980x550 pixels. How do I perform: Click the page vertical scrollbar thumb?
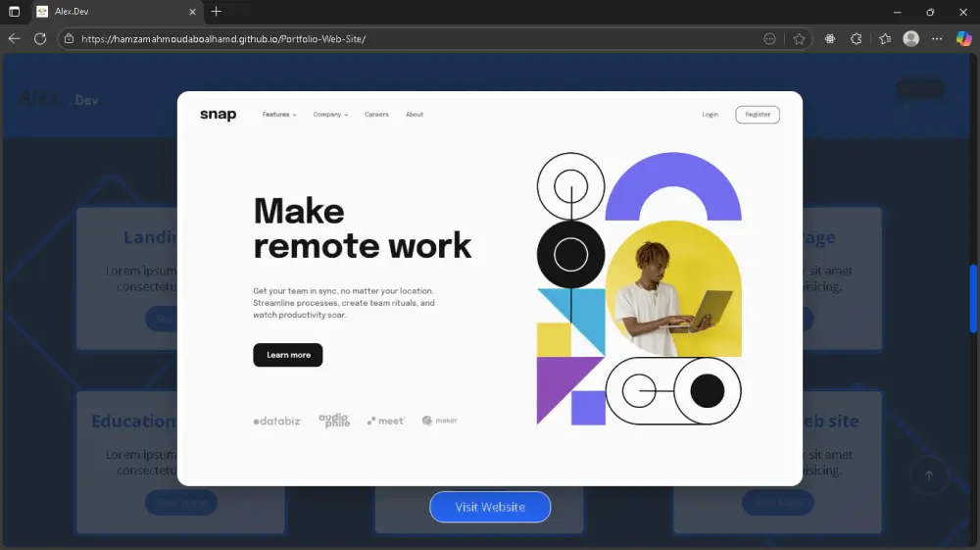974,299
